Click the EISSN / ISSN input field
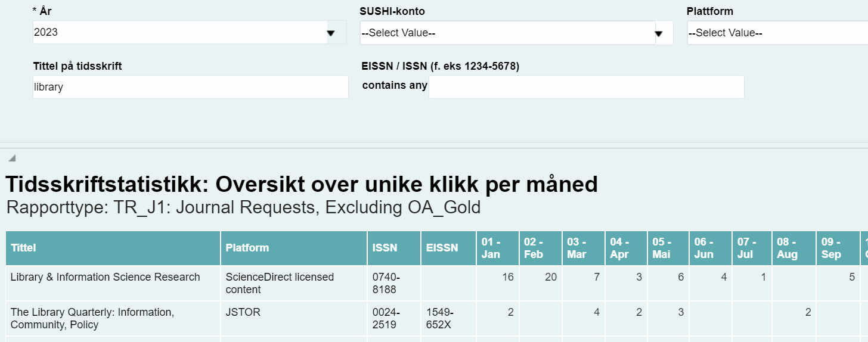Image resolution: width=868 pixels, height=342 pixels. 585,87
